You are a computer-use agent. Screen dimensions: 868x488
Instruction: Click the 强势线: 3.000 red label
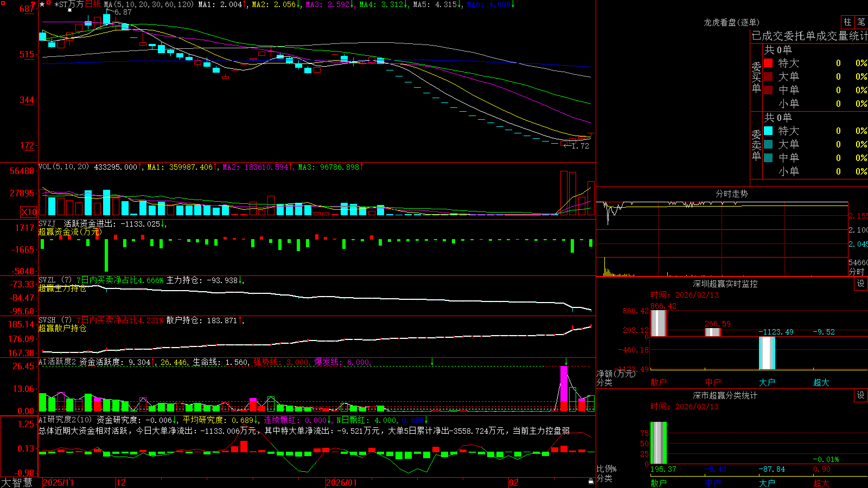click(281, 362)
